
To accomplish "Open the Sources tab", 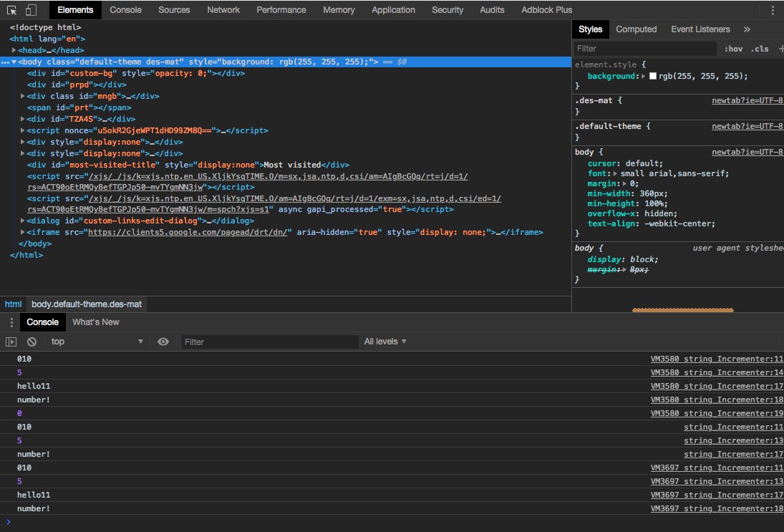I will point(174,10).
